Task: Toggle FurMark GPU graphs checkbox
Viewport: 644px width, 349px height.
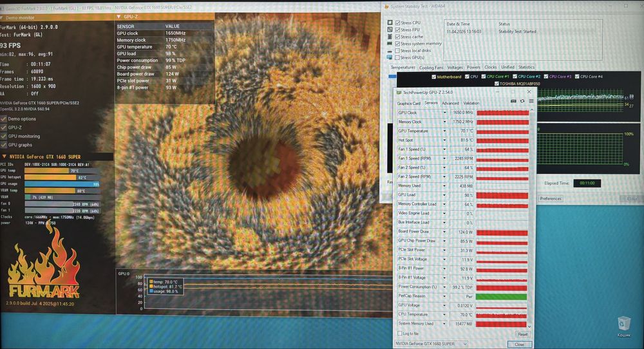Action: [x=4, y=144]
